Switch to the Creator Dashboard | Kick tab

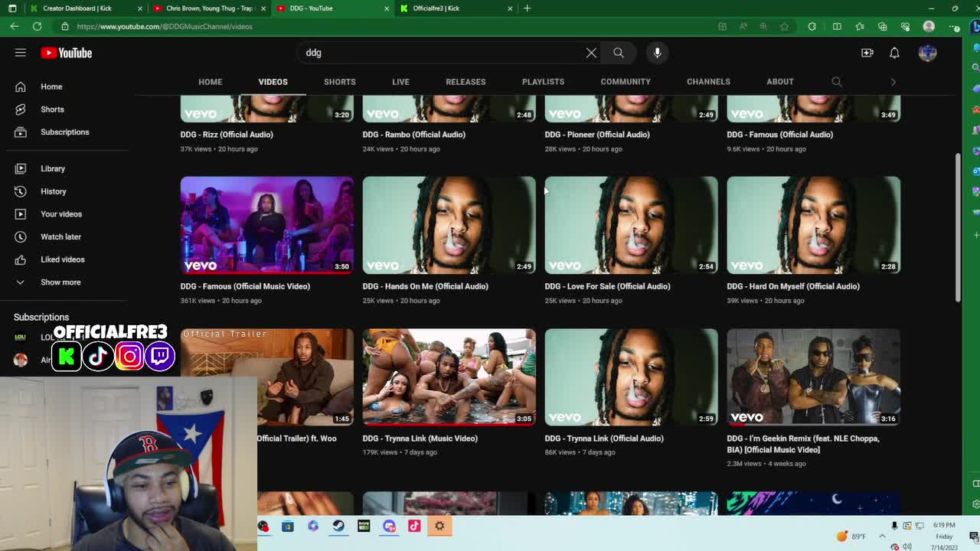tap(77, 8)
